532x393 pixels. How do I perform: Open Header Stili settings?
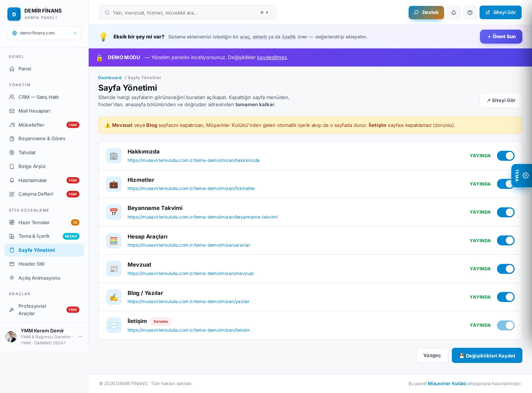click(44, 264)
